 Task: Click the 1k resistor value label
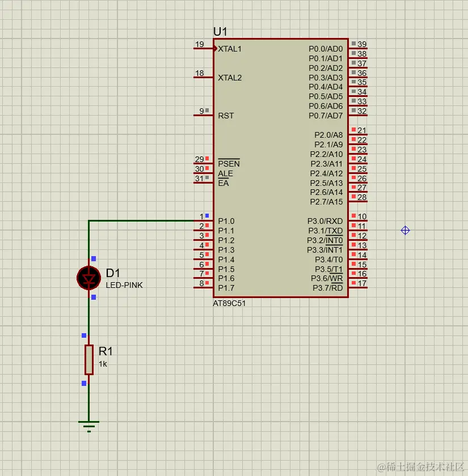point(103,364)
